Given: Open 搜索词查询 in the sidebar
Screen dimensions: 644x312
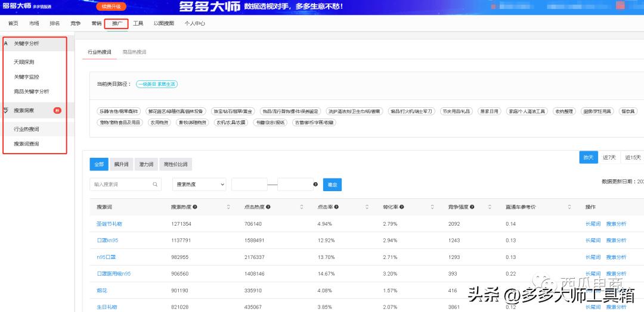Looking at the screenshot, I should [x=26, y=144].
